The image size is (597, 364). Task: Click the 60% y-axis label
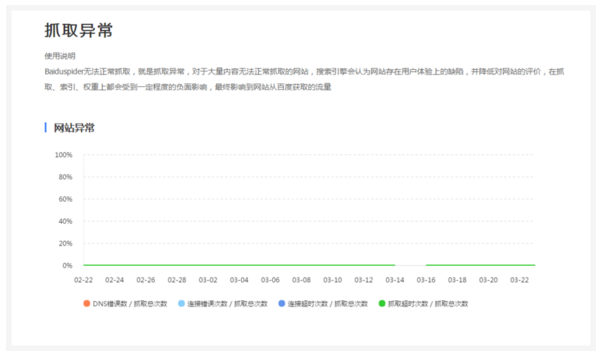point(65,199)
